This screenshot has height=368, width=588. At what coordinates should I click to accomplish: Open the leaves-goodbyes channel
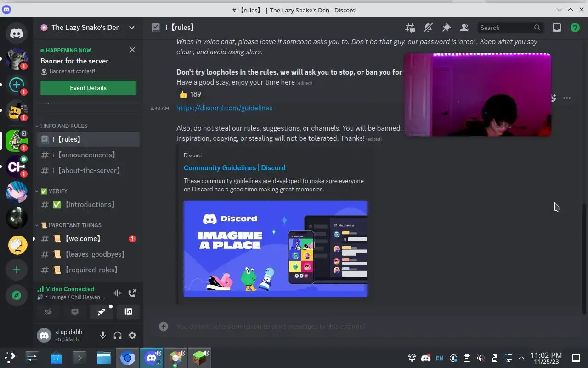[88, 254]
